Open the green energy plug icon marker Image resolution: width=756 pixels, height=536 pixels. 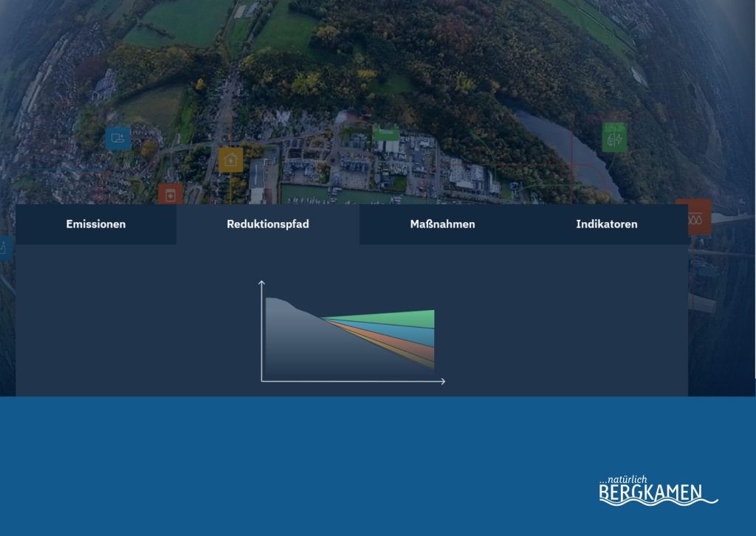pyautogui.click(x=614, y=138)
